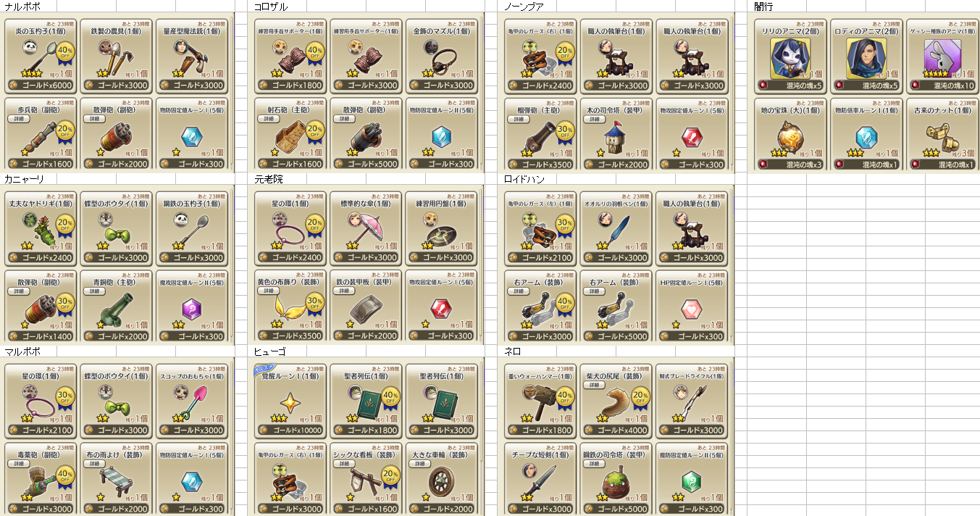
Task: Click 詳細 on 鉄の装甲板 (装甲)
Action: [x=345, y=291]
